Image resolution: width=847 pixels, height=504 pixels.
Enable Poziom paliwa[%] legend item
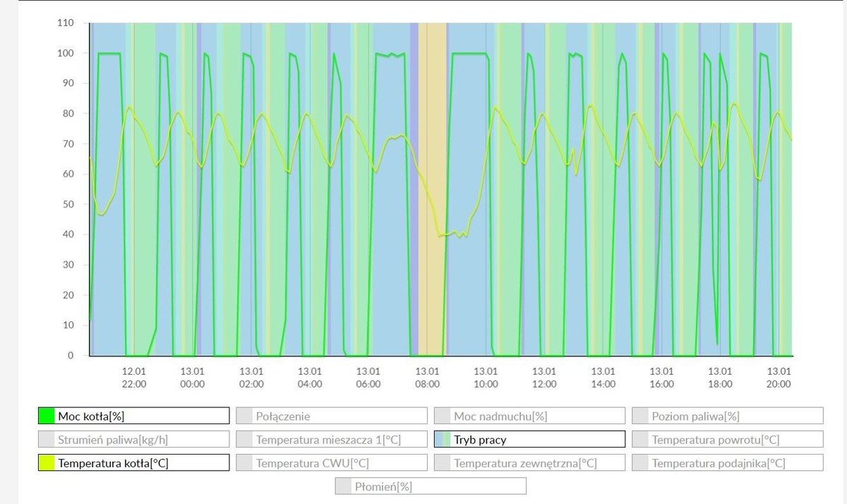727,416
